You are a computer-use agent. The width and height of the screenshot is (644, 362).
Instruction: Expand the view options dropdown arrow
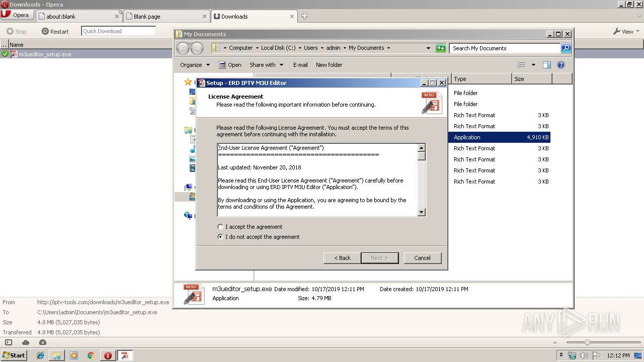(x=533, y=65)
